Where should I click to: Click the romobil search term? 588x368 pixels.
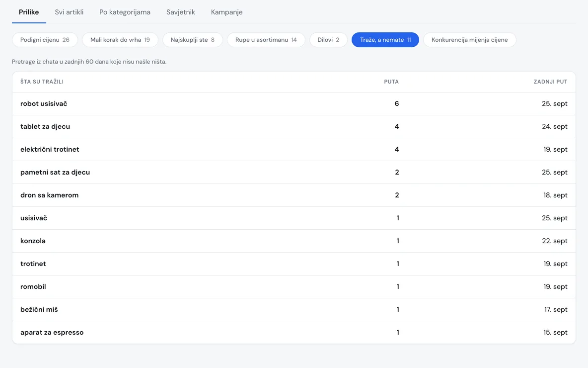tap(33, 287)
